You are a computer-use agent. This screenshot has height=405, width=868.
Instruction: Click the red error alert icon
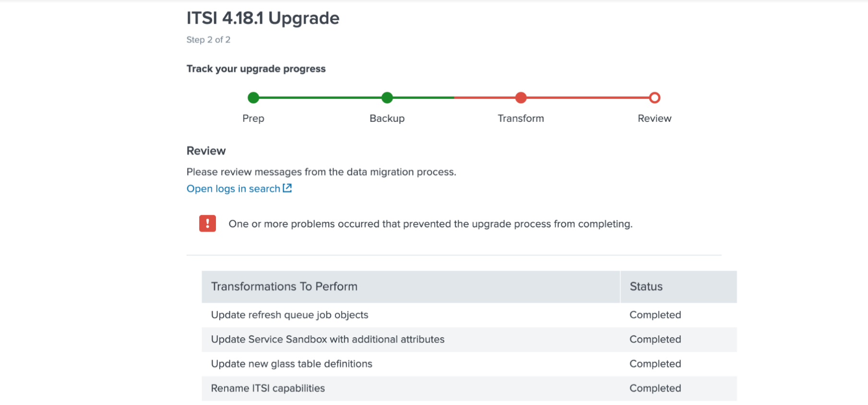(x=207, y=224)
